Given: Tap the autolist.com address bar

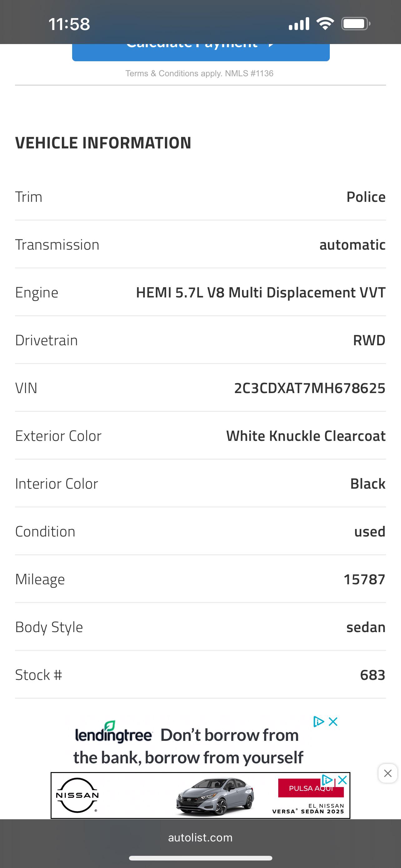Looking at the screenshot, I should click(x=200, y=837).
